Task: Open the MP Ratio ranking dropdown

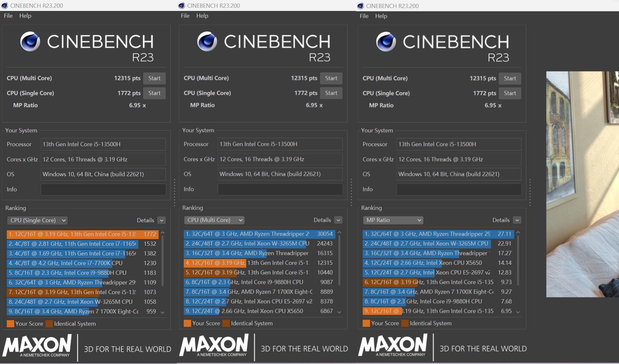Action: pos(393,220)
